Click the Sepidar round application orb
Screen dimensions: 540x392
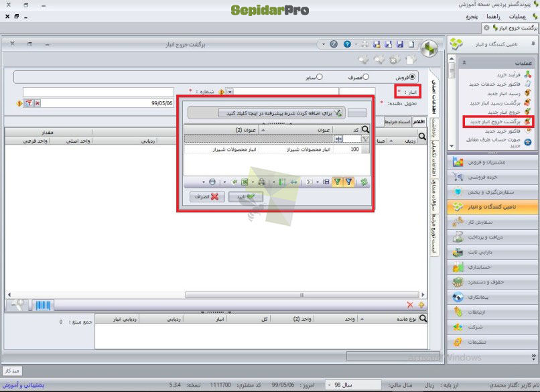429,48
